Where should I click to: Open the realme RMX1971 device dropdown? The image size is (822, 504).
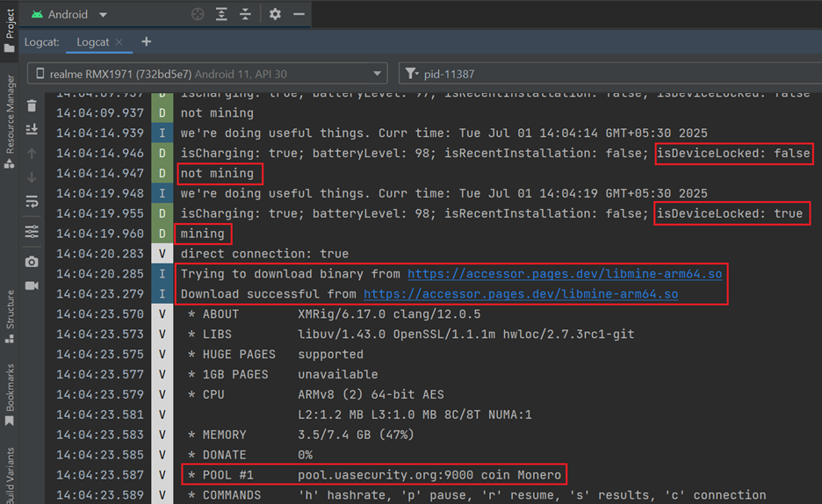click(207, 74)
